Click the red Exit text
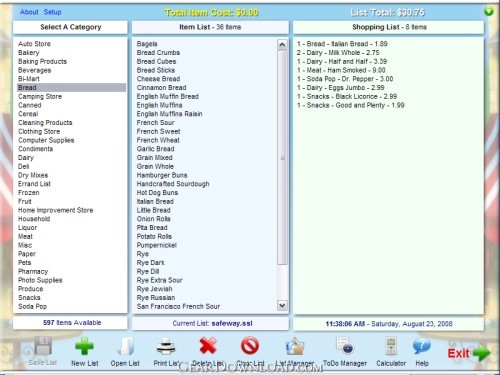The image size is (500, 375). point(458,353)
